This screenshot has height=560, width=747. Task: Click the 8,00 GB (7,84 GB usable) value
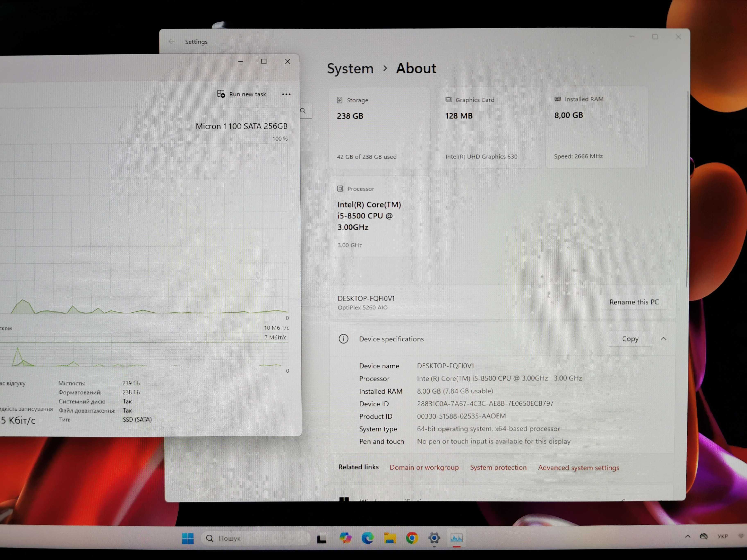point(455,391)
